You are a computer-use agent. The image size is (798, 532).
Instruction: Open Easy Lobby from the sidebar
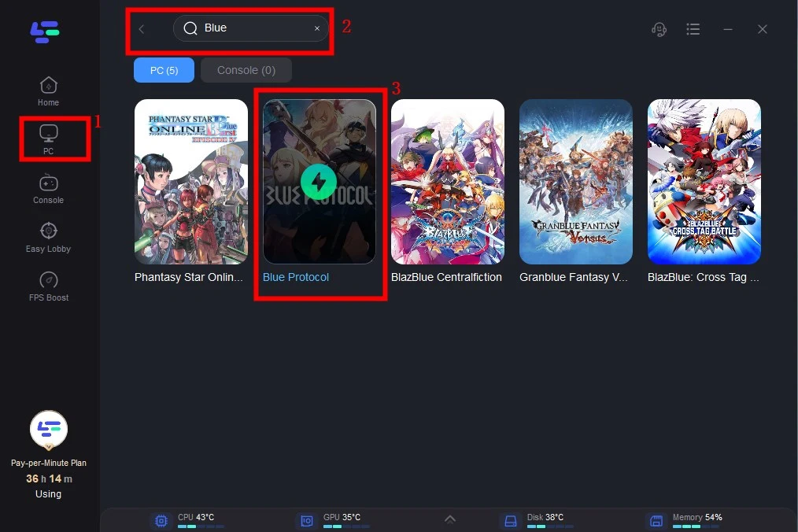pos(48,238)
